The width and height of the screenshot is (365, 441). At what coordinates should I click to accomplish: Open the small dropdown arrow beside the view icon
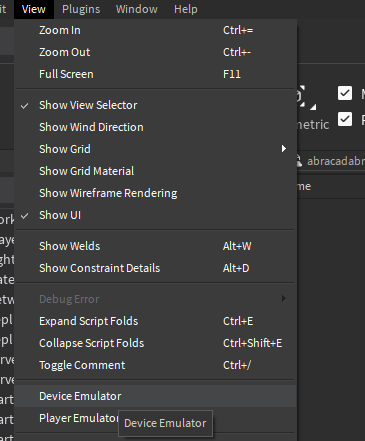tap(313, 107)
